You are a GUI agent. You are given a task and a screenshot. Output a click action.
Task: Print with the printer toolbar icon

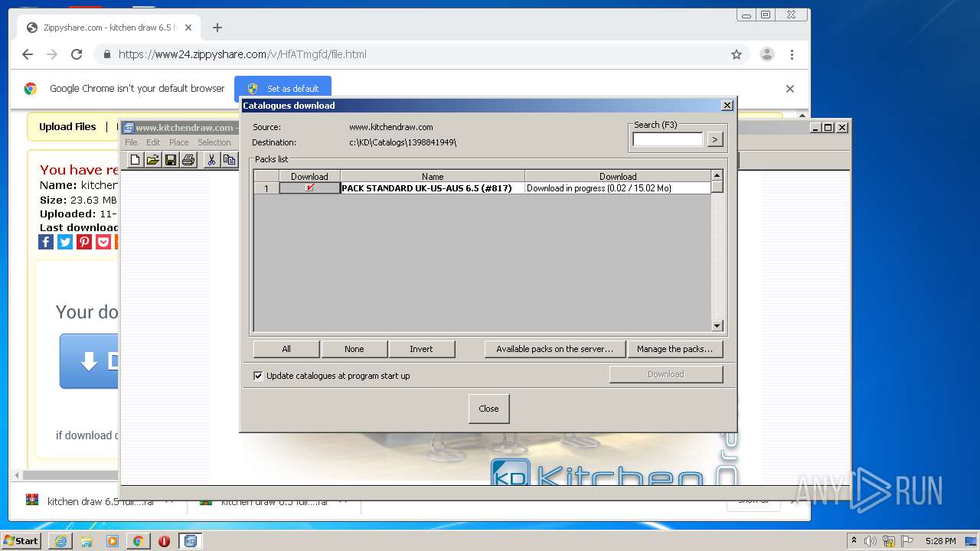tap(188, 159)
